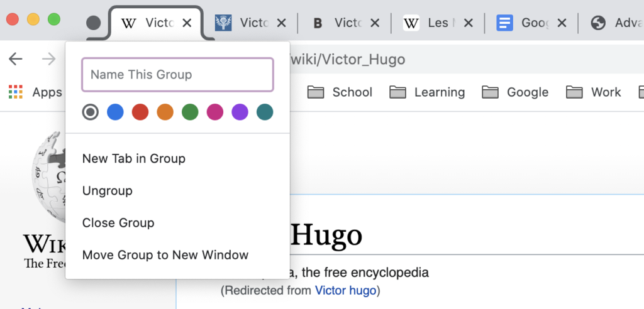Follow the 'Victor hugo' redirect link
Screen dimensions: 644x309
tap(345, 291)
